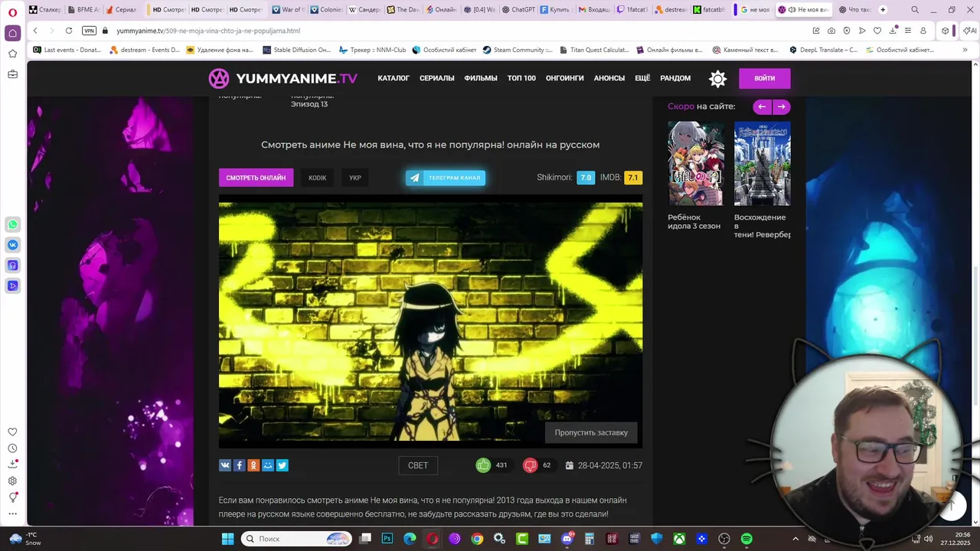980x551 pixels.
Task: Select the УКР player tab
Action: click(355, 178)
